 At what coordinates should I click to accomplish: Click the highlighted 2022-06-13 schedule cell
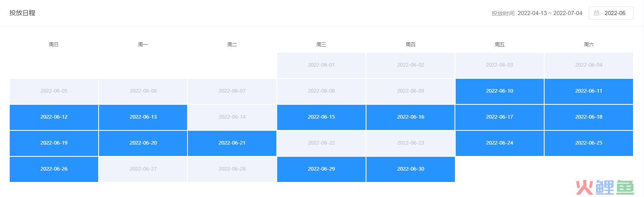[x=143, y=117]
